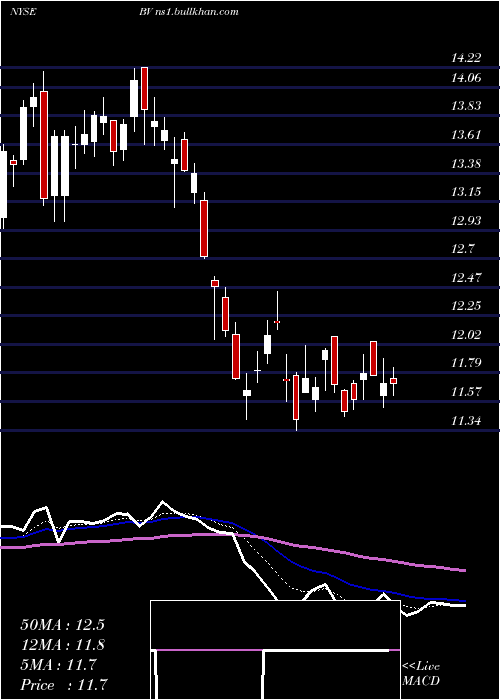Screen dimensions: 500x700
Task: Click the 14.22 price axis label
Action: (466, 58)
